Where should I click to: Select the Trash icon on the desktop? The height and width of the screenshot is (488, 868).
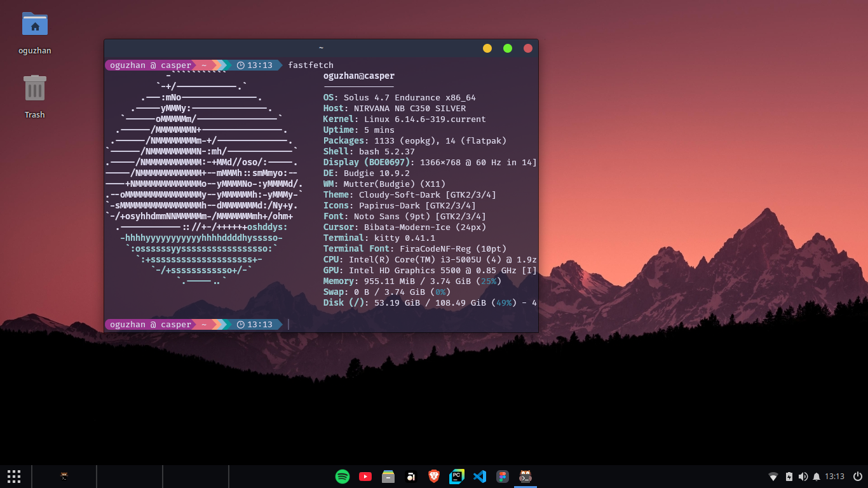(x=35, y=97)
